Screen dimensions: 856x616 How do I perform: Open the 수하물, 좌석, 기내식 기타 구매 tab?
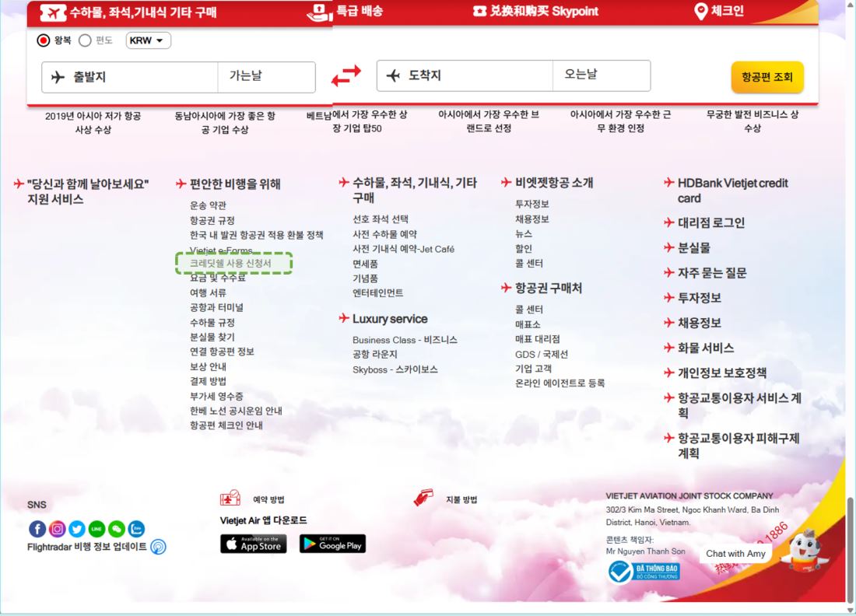pyautogui.click(x=129, y=12)
